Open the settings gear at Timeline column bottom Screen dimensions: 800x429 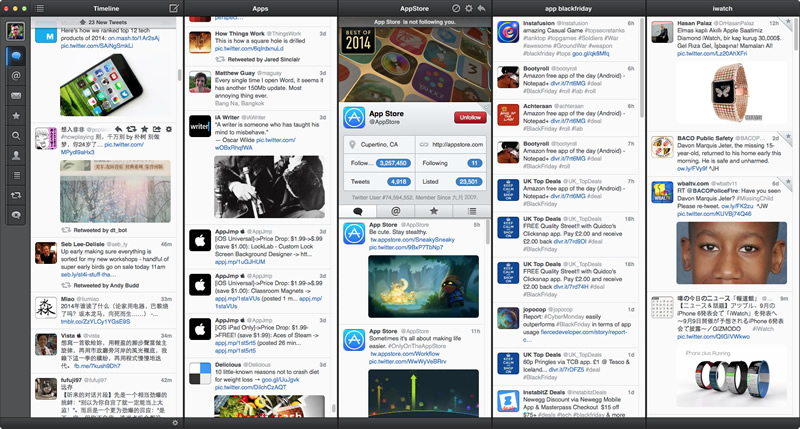tap(175, 423)
